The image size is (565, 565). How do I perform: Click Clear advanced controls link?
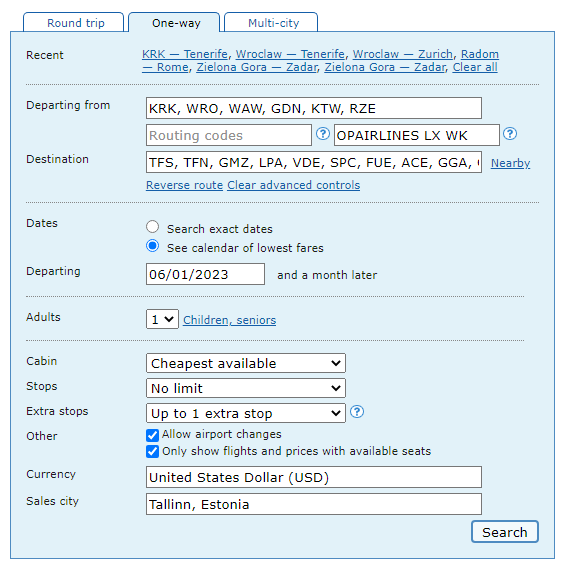coord(293,185)
